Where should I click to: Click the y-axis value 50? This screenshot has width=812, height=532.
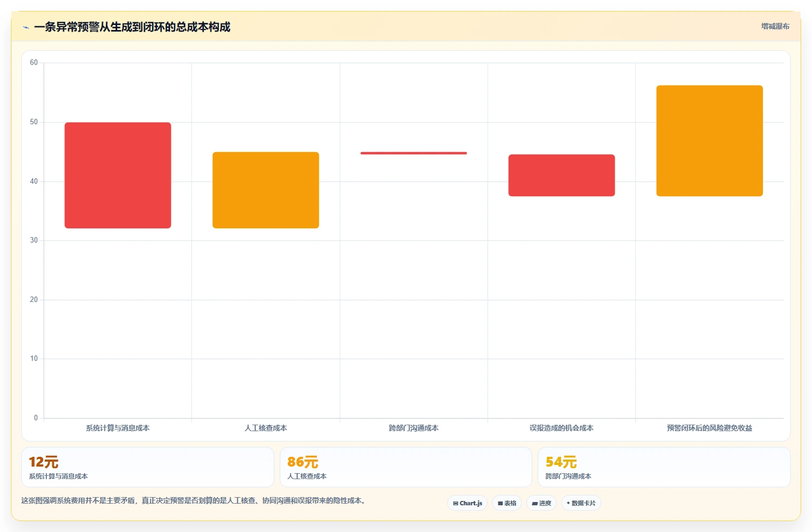(34, 122)
